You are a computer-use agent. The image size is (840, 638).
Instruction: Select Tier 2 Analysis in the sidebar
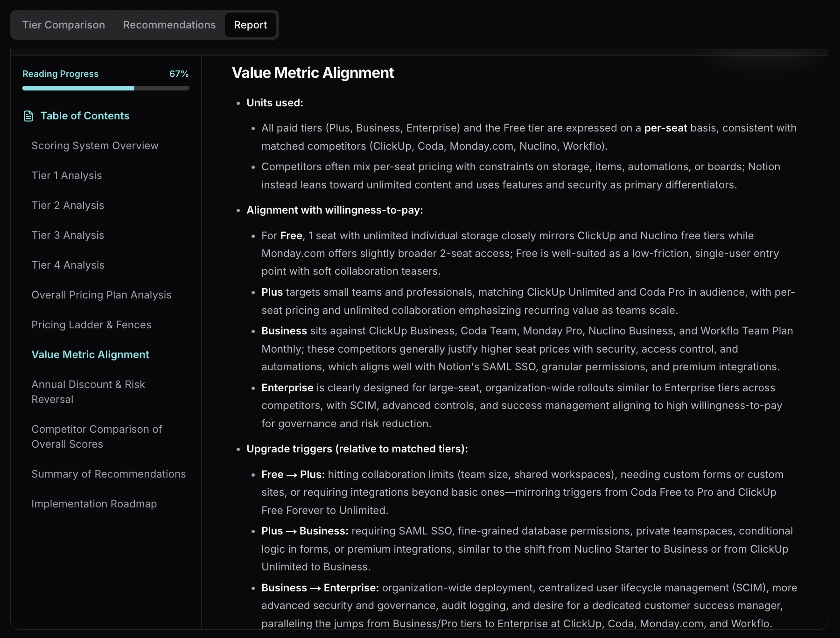pyautogui.click(x=68, y=205)
